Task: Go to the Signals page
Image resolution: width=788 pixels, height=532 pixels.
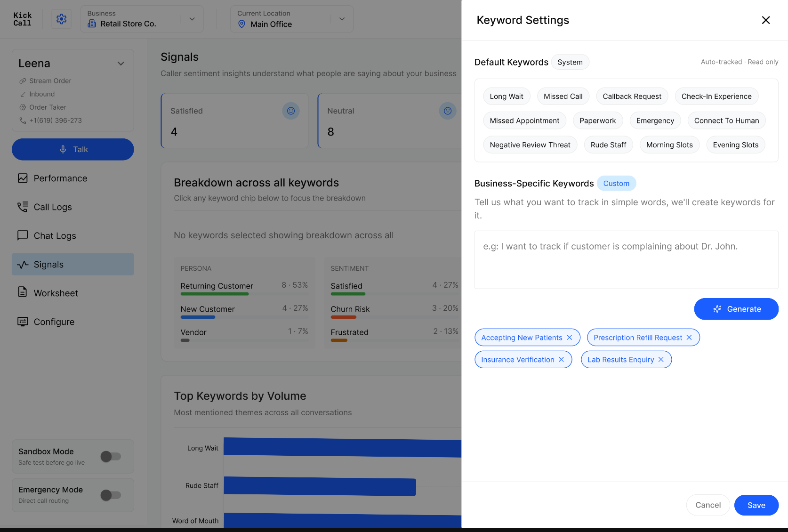Action: 73,265
